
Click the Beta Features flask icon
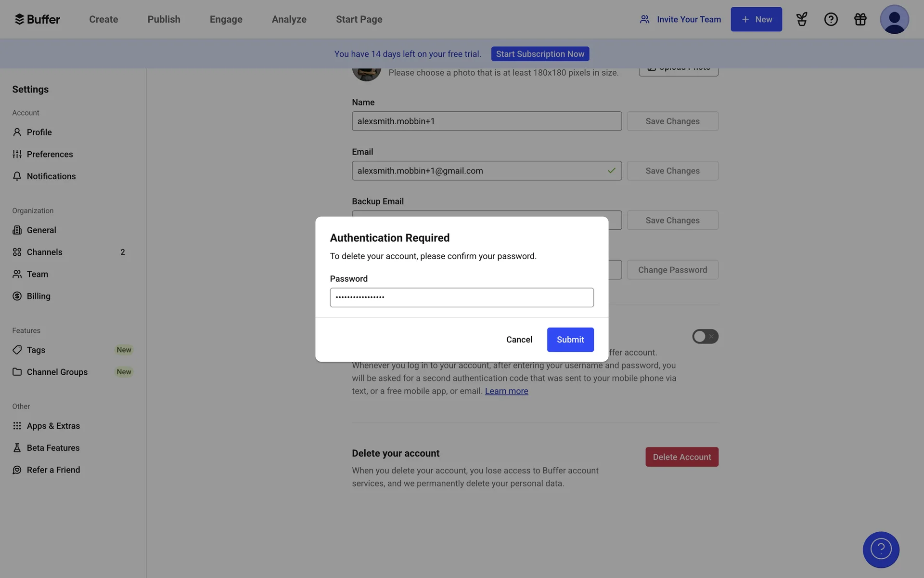[x=17, y=448]
